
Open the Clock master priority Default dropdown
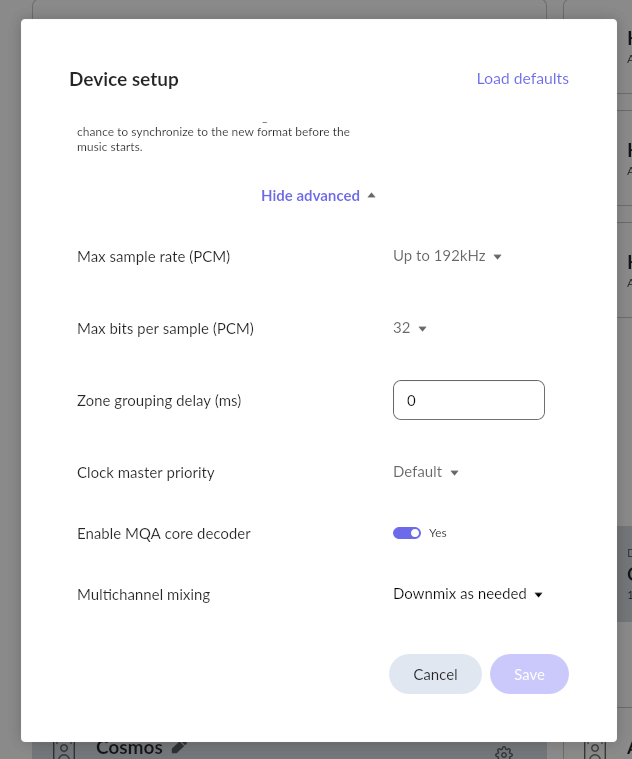tap(425, 472)
